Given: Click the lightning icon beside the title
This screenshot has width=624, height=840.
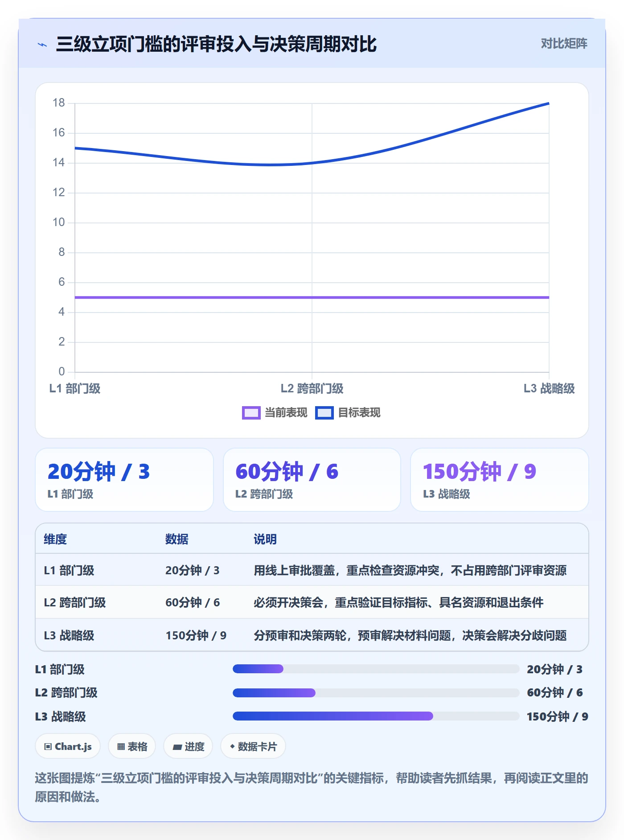Looking at the screenshot, I should [x=42, y=45].
